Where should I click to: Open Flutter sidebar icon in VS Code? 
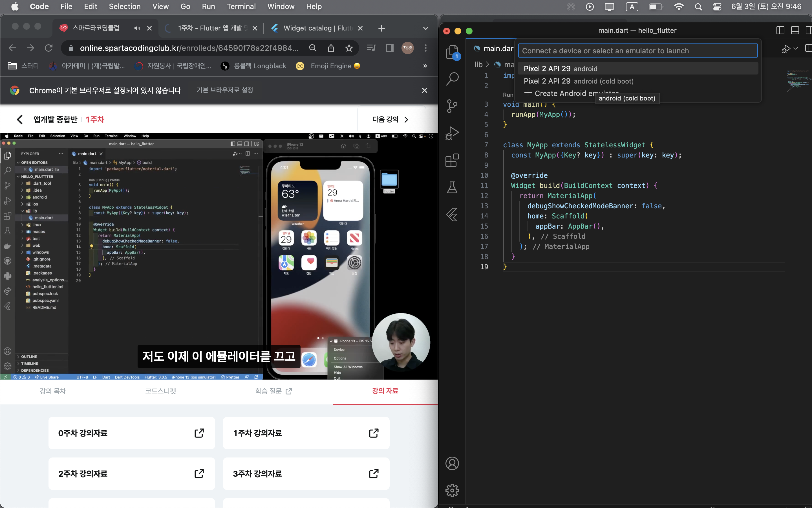pyautogui.click(x=452, y=214)
